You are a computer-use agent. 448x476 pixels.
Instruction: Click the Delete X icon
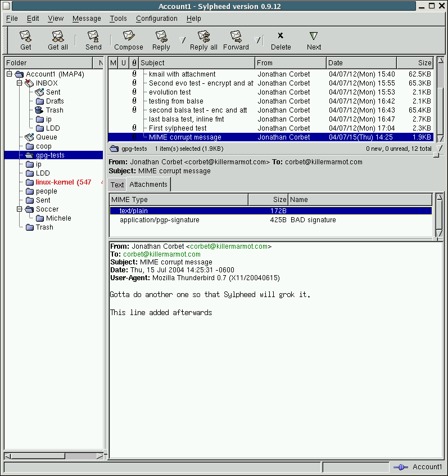(280, 36)
